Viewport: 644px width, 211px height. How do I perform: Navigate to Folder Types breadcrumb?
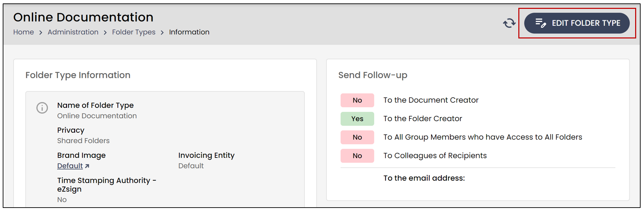click(x=133, y=32)
